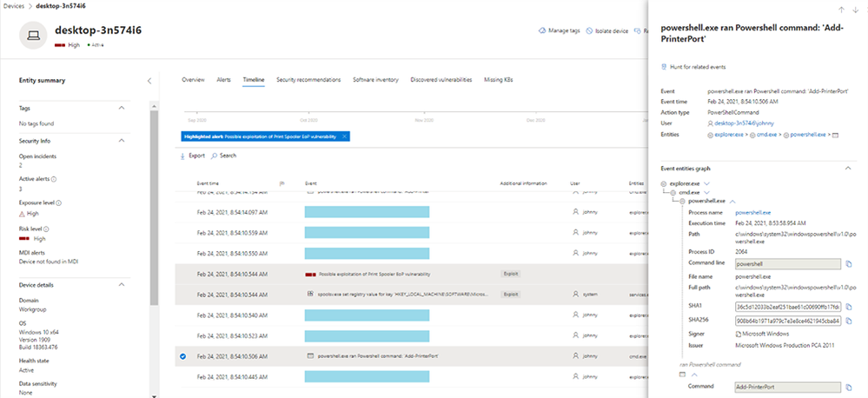
Task: Uncheck the selected Add-PrinterPort event row
Action: (182, 356)
